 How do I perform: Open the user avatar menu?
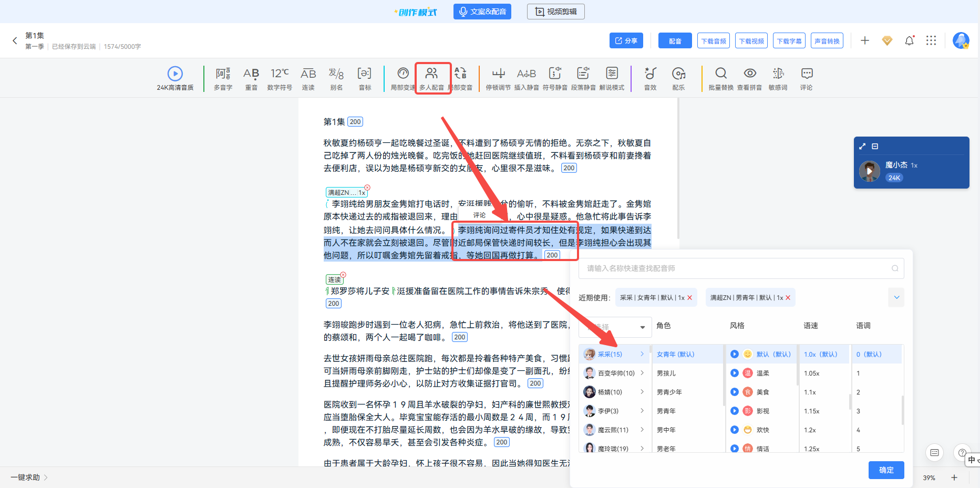tap(961, 40)
